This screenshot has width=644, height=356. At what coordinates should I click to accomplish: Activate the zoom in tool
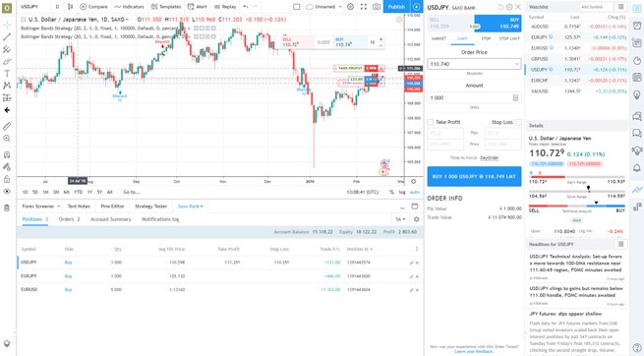tap(7, 139)
